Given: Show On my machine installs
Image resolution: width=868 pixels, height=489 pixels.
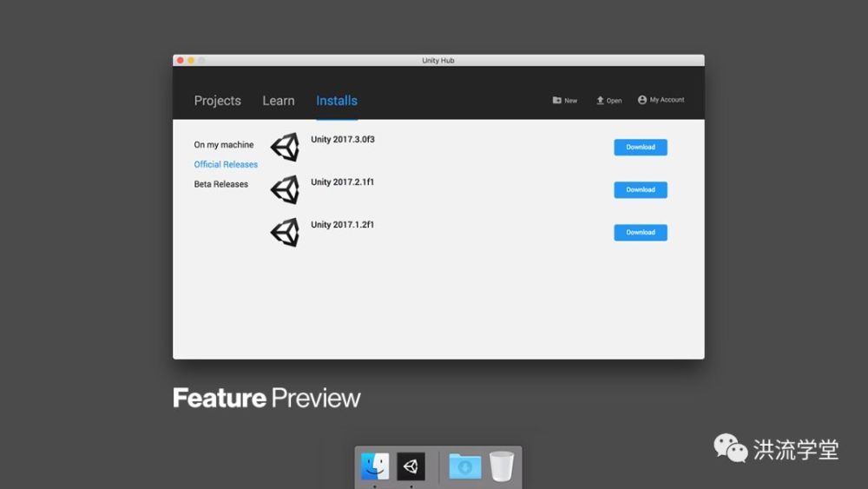Looking at the screenshot, I should pyautogui.click(x=224, y=144).
